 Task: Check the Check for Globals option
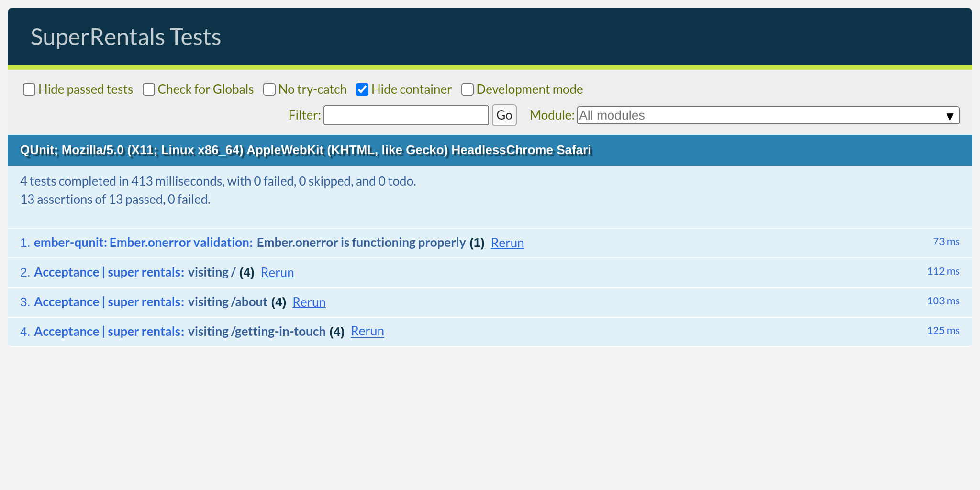pyautogui.click(x=149, y=89)
